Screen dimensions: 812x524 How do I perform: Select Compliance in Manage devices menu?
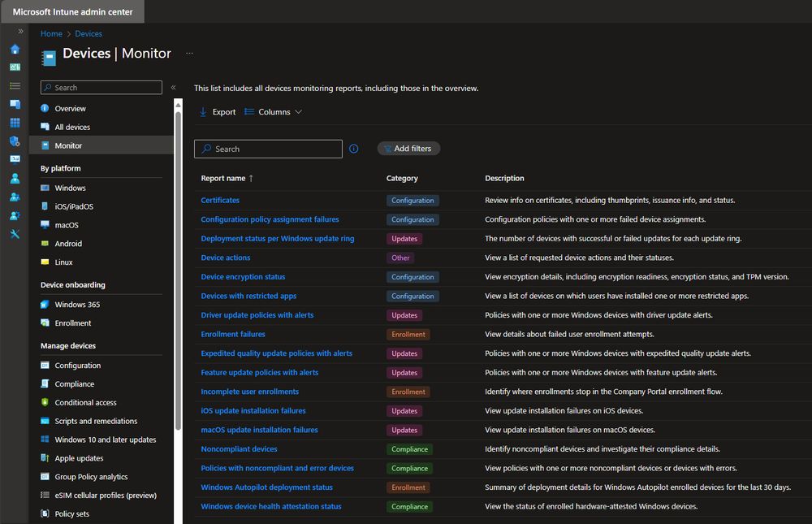[74, 384]
